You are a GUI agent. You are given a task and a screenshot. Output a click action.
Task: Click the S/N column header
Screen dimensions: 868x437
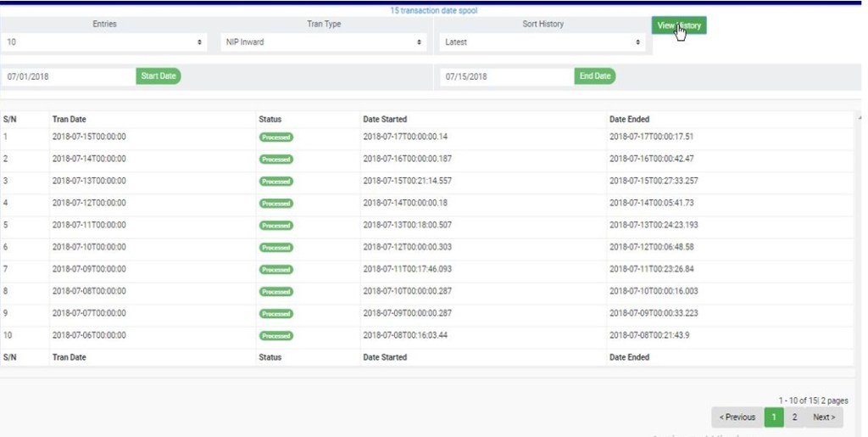tap(10, 120)
